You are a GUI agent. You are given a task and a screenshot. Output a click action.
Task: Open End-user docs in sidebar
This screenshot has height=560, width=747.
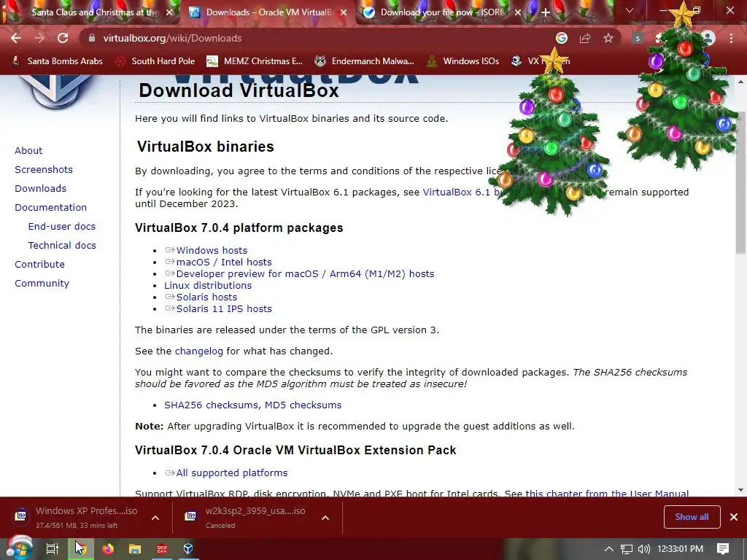(62, 227)
